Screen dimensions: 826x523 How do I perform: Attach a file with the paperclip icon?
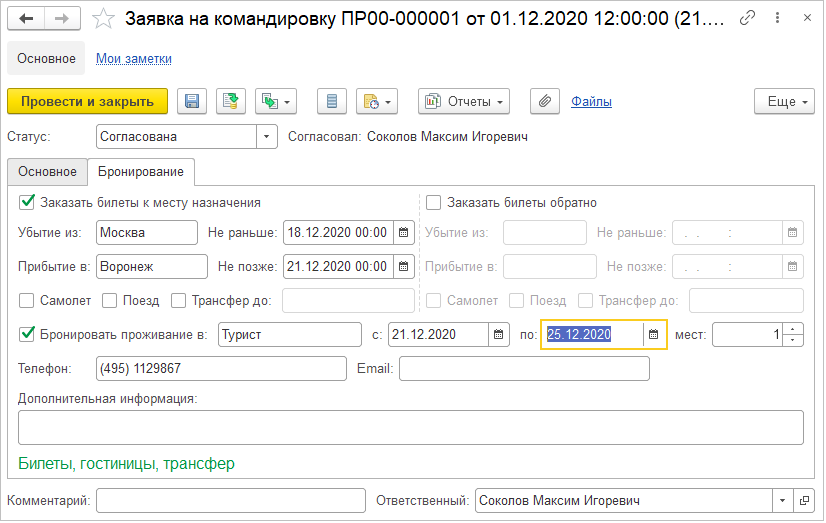544,101
